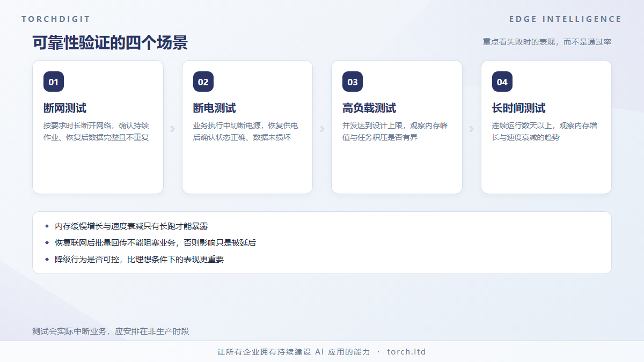Click the subtitle 重点看失败时的表现
The width and height of the screenshot is (644, 362).
click(x=547, y=42)
